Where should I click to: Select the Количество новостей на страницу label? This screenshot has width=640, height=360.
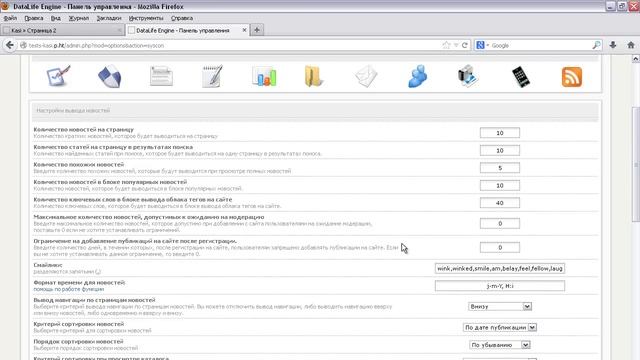click(x=84, y=129)
